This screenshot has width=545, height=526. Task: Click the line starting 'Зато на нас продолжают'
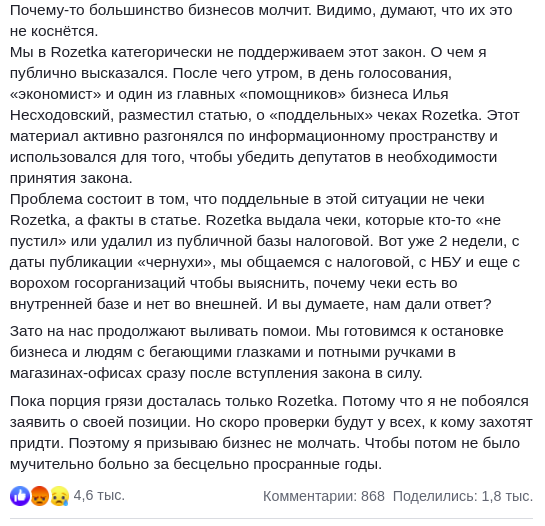[x=257, y=331]
